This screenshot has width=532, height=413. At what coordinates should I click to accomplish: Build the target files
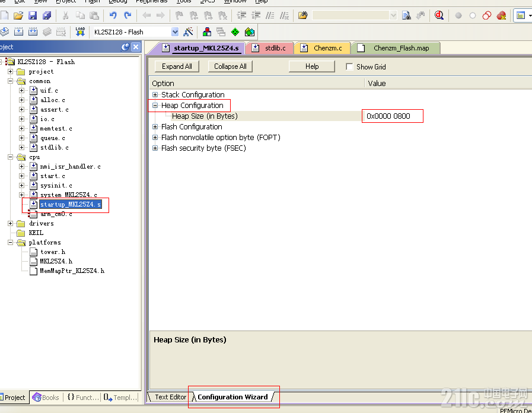[18, 32]
